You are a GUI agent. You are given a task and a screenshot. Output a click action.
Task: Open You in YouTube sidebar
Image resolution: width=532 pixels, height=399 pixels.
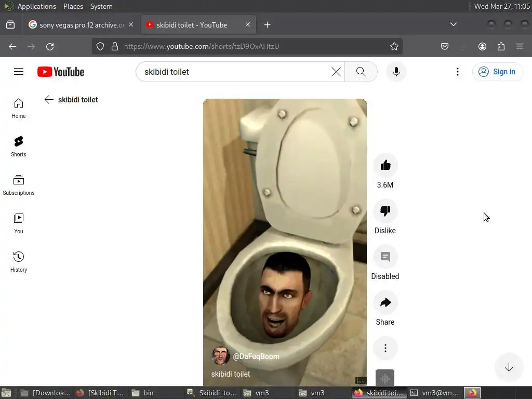pos(19,224)
